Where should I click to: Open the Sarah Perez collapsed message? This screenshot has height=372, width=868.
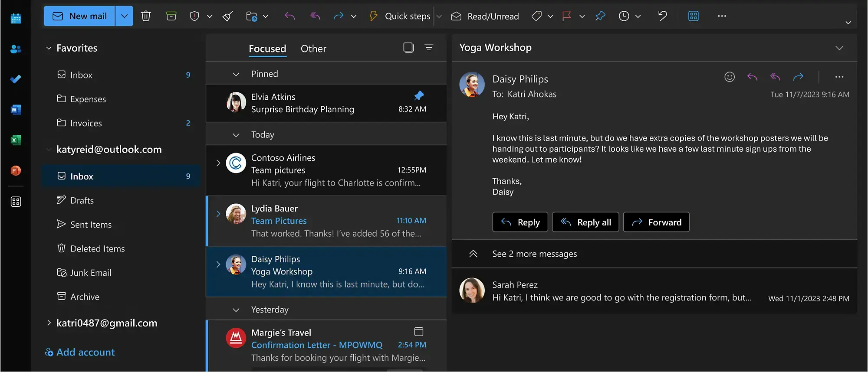pos(621,291)
